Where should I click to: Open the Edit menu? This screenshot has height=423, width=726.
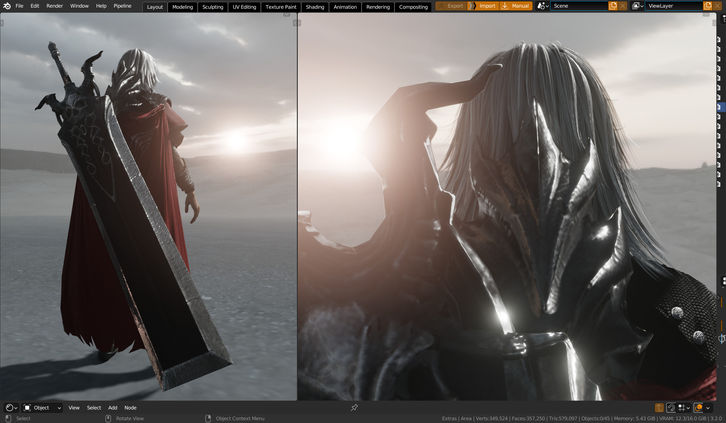click(x=35, y=6)
